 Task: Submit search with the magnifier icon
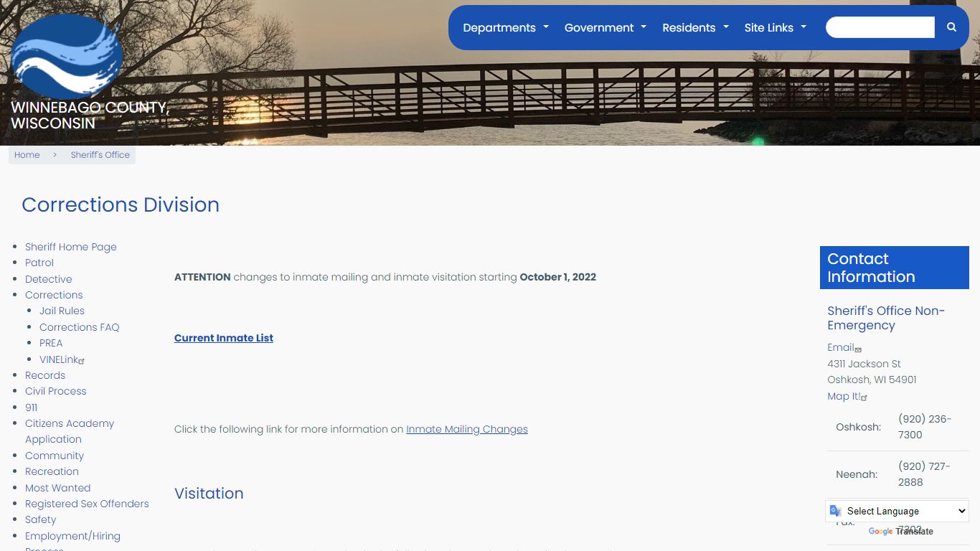[x=951, y=27]
